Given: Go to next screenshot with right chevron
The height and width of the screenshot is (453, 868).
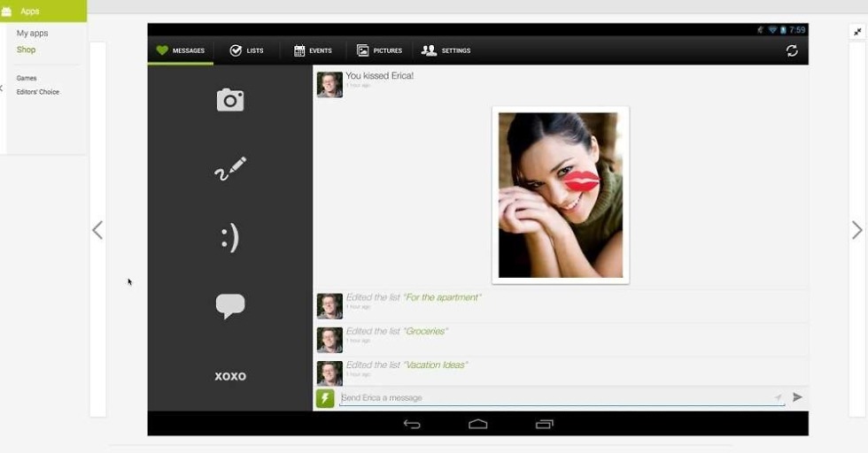Looking at the screenshot, I should [857, 230].
